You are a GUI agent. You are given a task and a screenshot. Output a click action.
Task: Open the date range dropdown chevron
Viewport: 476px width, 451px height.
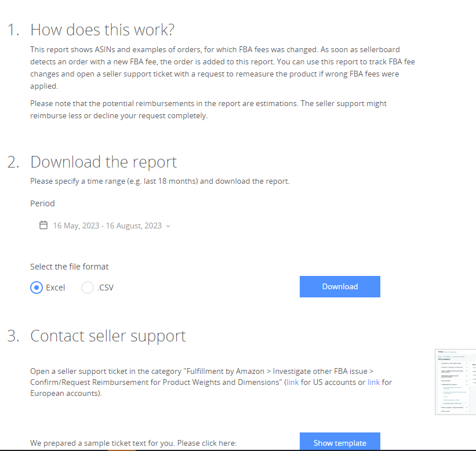[x=168, y=226]
